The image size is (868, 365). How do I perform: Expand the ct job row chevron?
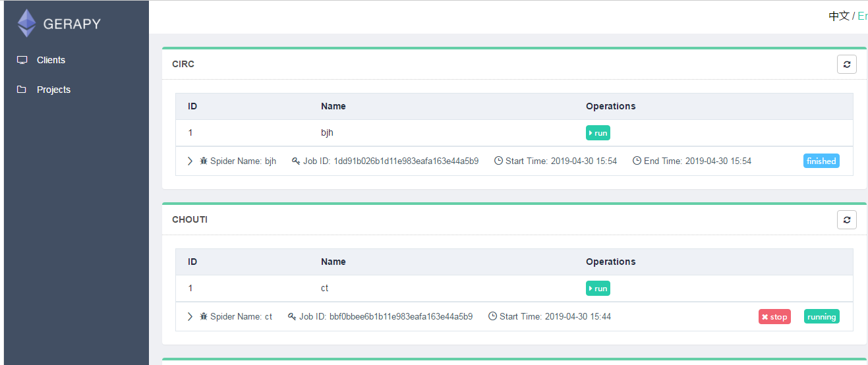pyautogui.click(x=190, y=316)
